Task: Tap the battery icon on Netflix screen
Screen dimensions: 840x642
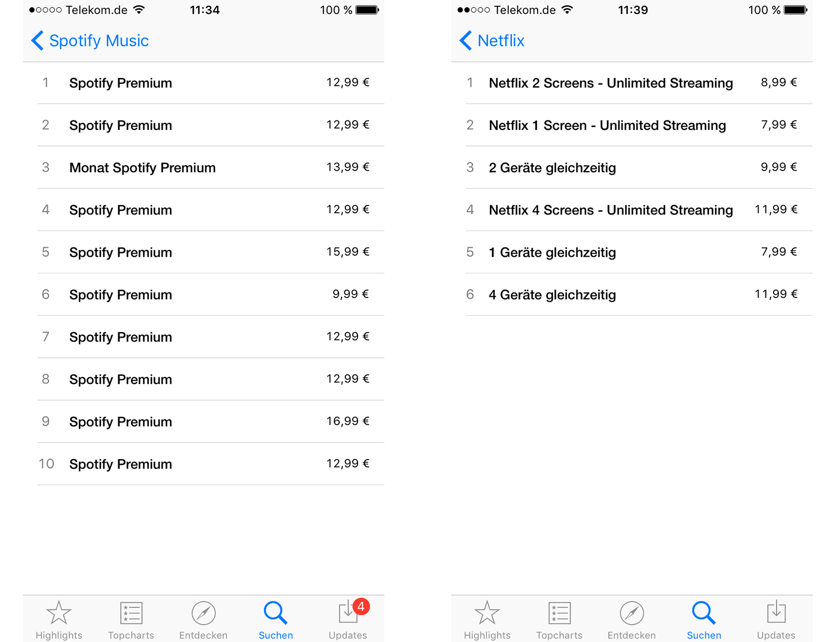Action: tap(796, 10)
